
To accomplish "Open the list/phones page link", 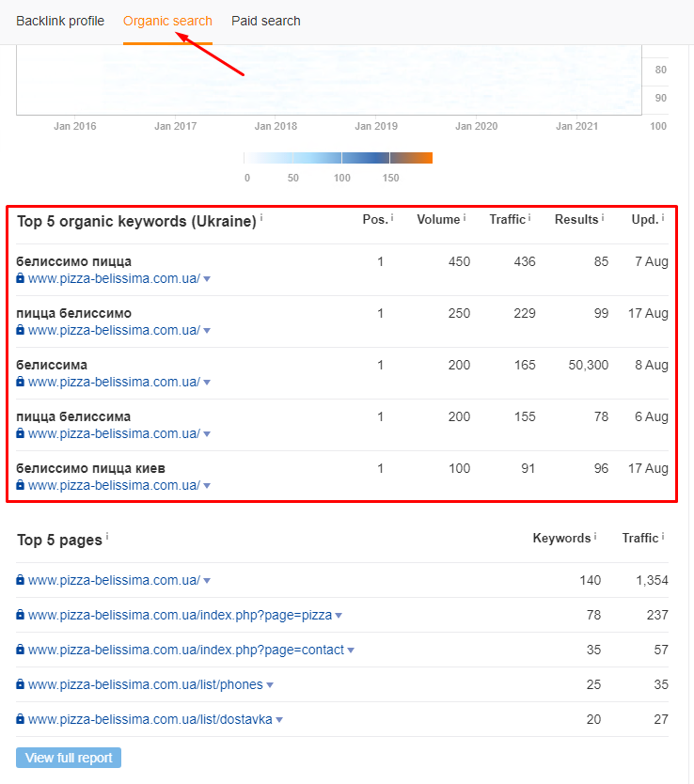I will point(145,684).
